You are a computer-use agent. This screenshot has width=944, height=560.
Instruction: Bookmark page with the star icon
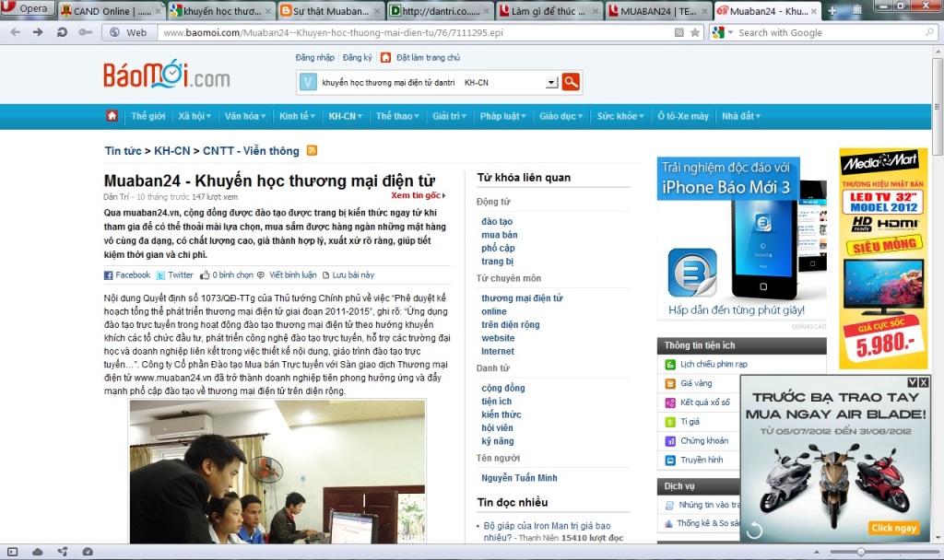[x=695, y=32]
